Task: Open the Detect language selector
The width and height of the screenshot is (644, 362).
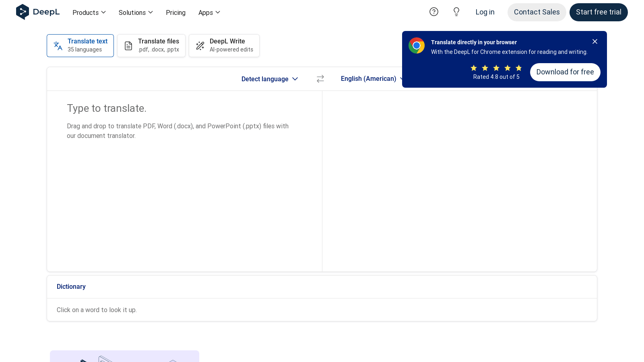Action: [270, 79]
